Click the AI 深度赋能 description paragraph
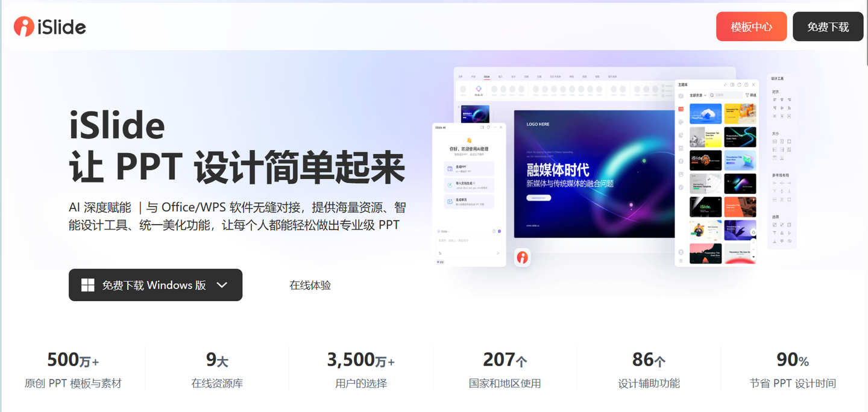This screenshot has width=868, height=412. (x=237, y=216)
